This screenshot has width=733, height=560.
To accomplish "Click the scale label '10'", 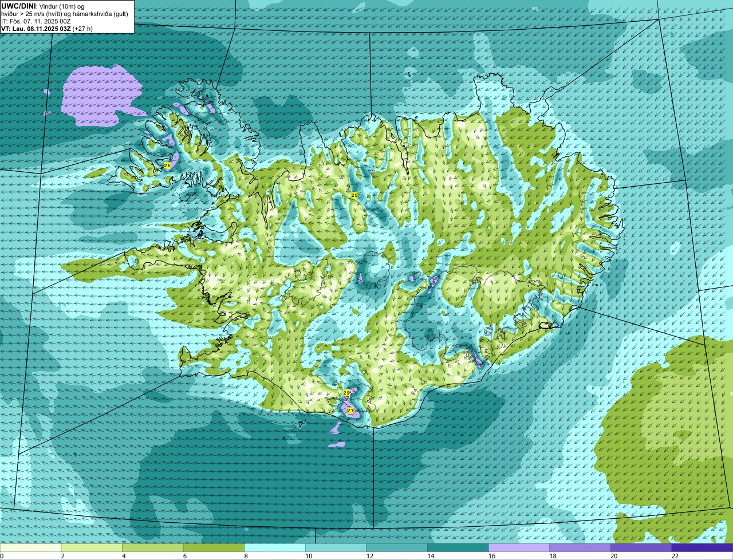I will [309, 556].
